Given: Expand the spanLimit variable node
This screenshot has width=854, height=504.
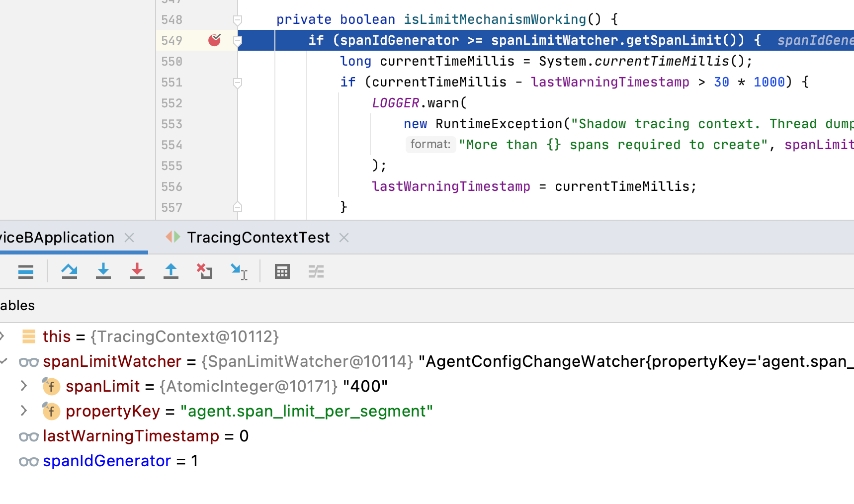Looking at the screenshot, I should pos(23,386).
